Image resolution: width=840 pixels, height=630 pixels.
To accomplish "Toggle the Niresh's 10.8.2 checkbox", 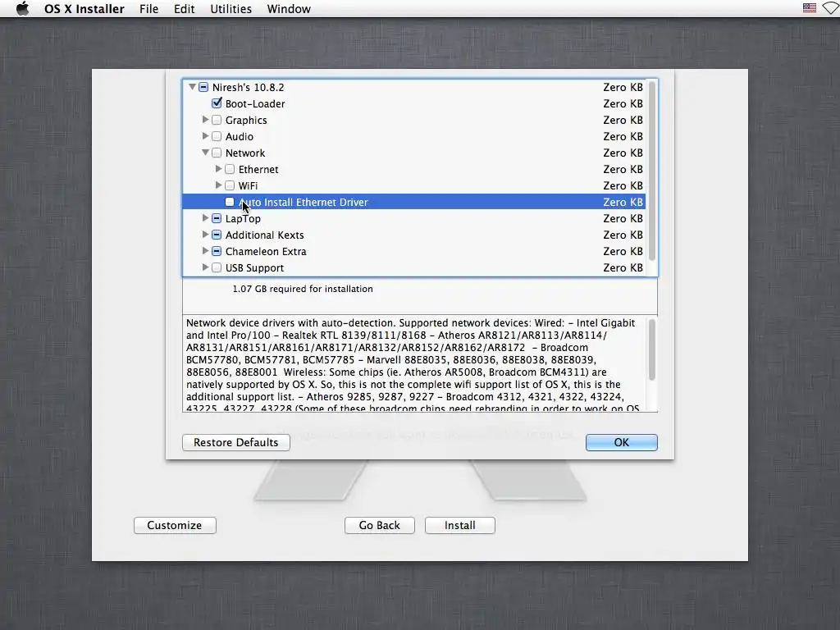I will coord(203,87).
